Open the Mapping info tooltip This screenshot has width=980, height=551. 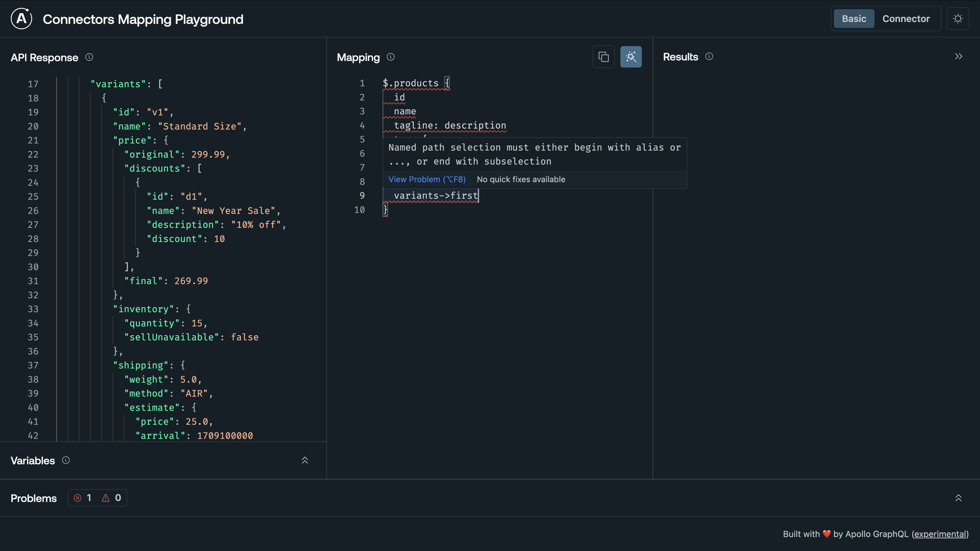[390, 57]
